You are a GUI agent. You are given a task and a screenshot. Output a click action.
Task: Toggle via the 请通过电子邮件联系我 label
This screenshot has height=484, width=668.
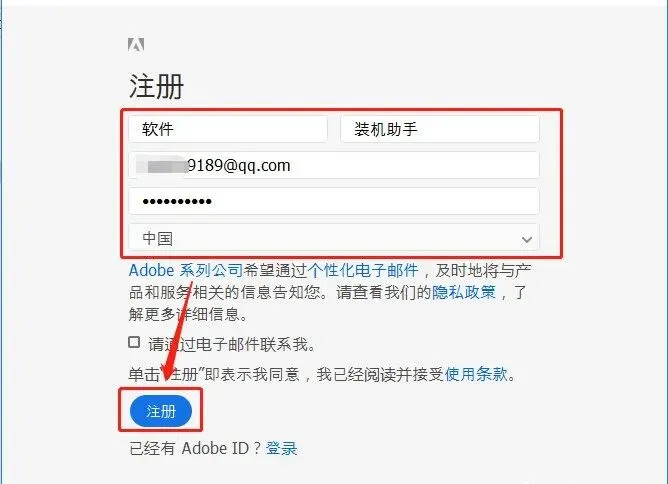(x=232, y=344)
